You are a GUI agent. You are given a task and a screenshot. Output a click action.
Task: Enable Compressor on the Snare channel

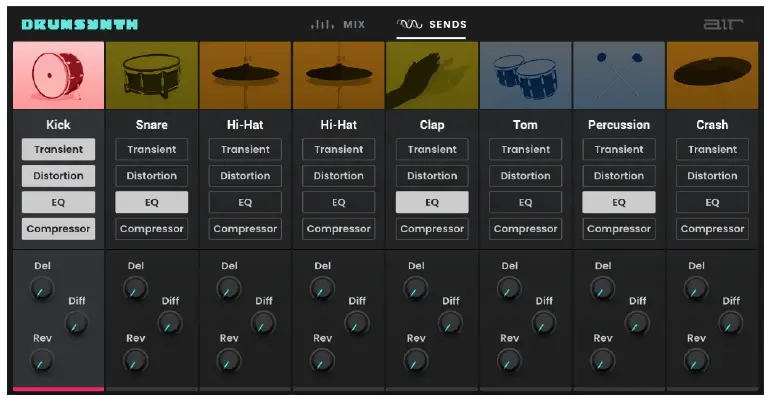(x=152, y=229)
